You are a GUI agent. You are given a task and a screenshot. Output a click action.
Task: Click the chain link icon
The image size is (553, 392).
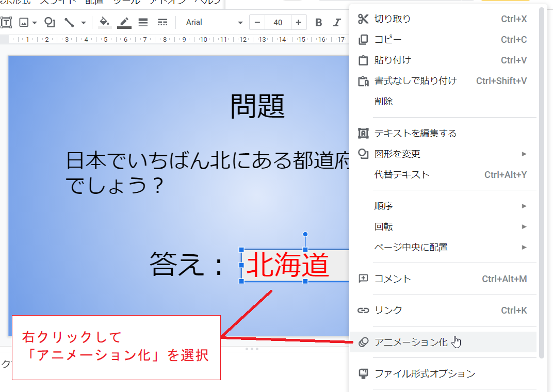click(363, 310)
